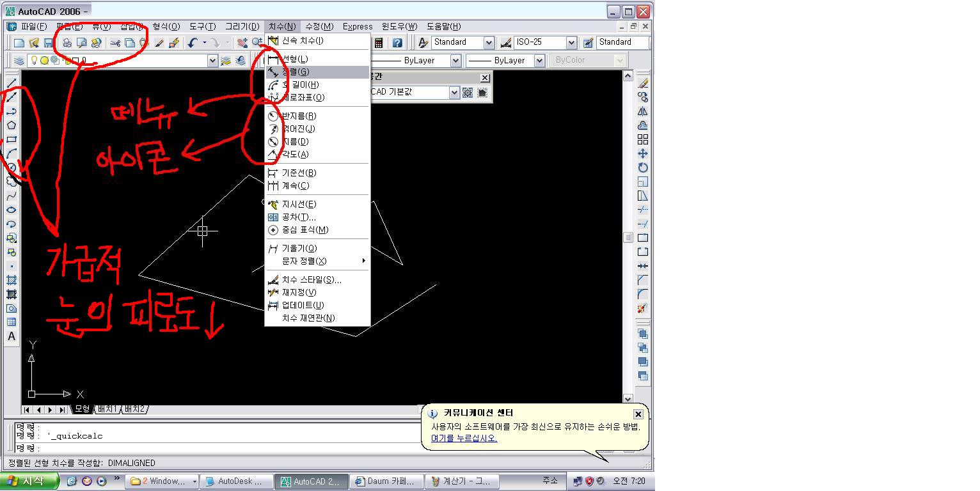Expand the 문자 정렬(X) submenu
980x491 pixels.
(x=317, y=261)
